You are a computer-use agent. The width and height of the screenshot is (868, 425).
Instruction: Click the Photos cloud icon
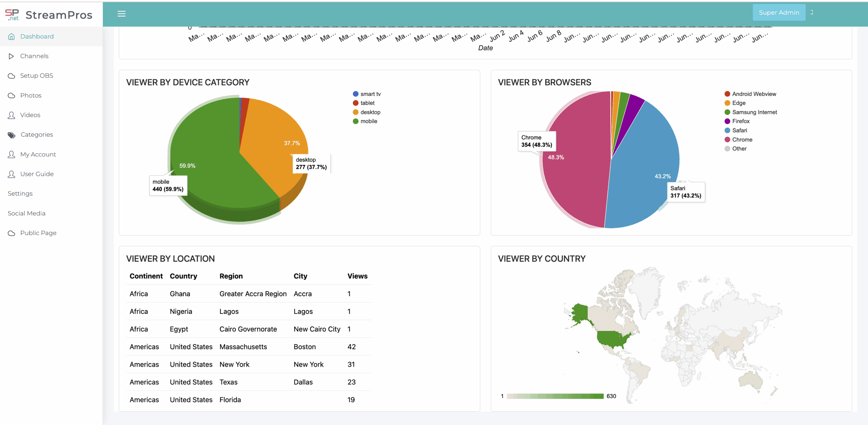click(12, 96)
